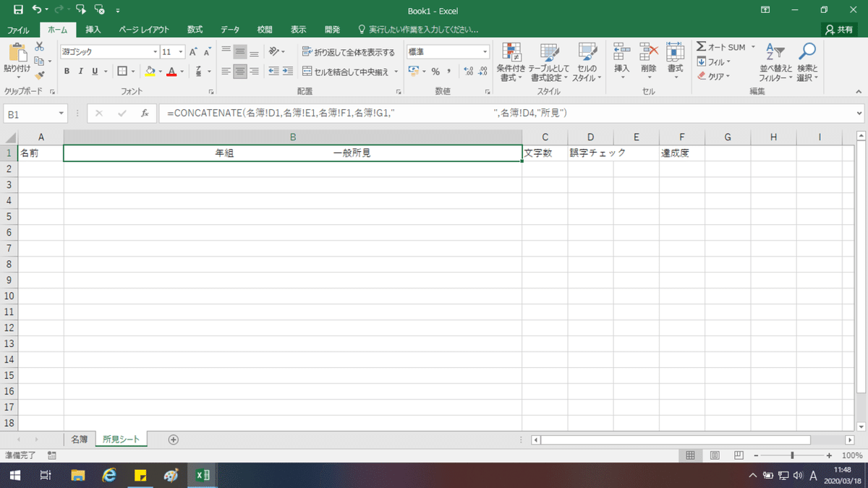Open Sort and Filter icon
This screenshot has height=488, width=868.
click(x=775, y=52)
